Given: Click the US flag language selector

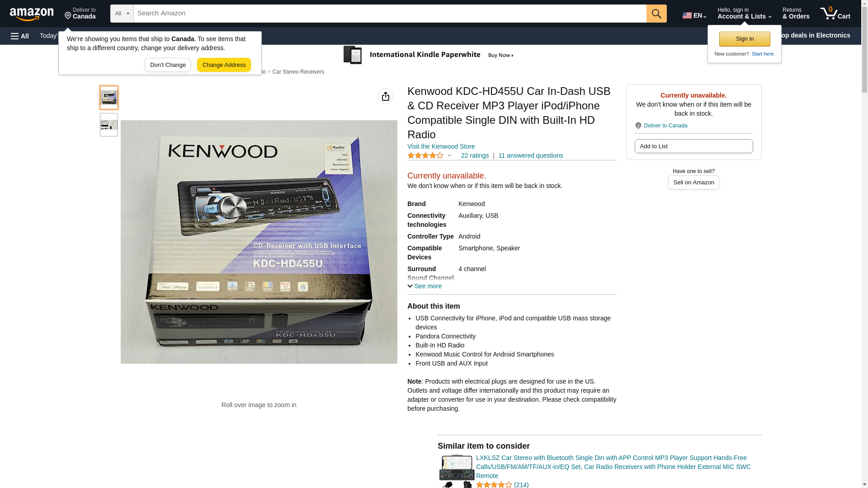Looking at the screenshot, I should coord(694,15).
